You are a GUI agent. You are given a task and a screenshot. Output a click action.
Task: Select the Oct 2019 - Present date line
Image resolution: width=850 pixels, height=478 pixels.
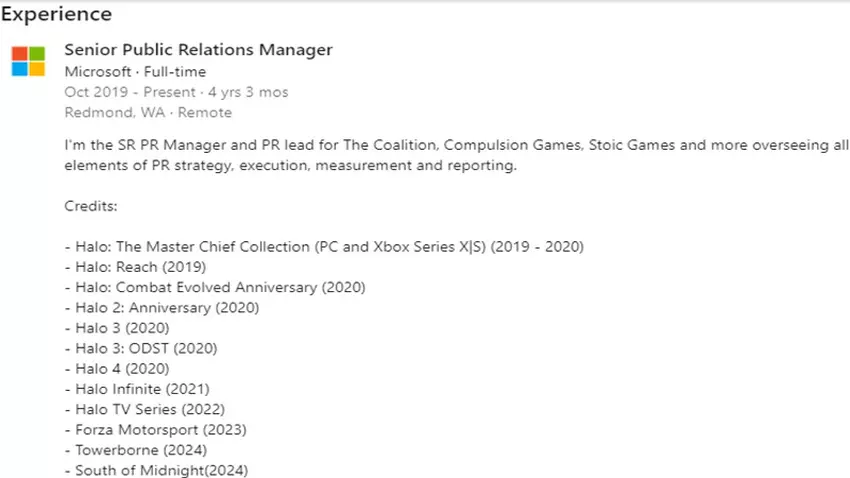click(176, 92)
